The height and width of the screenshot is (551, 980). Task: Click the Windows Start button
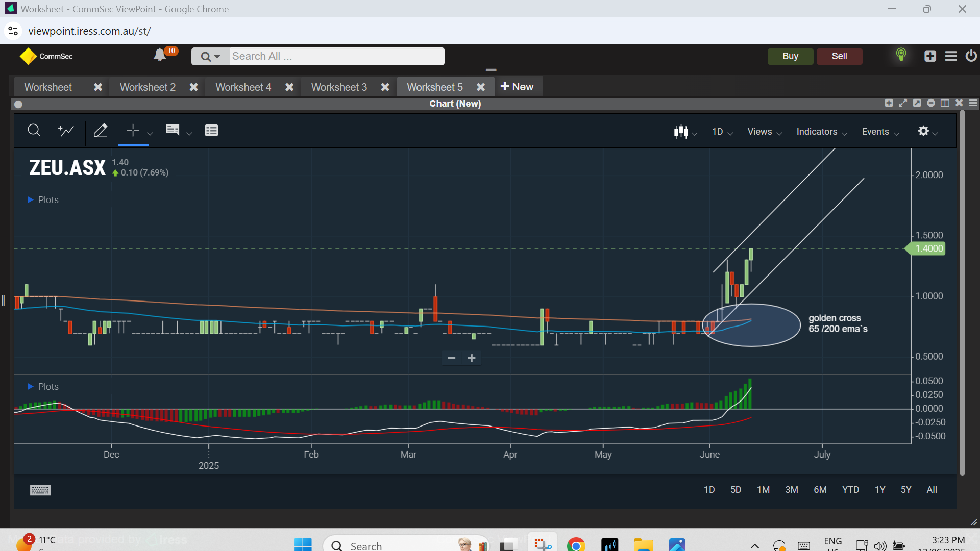303,545
